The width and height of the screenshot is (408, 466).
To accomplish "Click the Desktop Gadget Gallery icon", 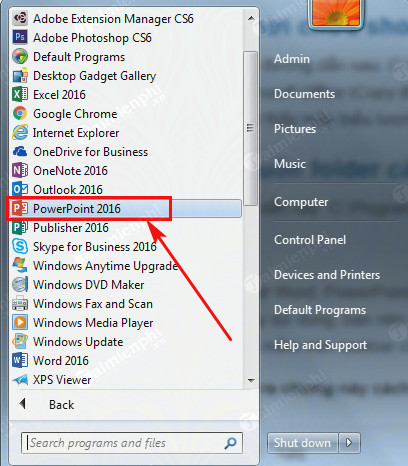I will click(x=20, y=76).
